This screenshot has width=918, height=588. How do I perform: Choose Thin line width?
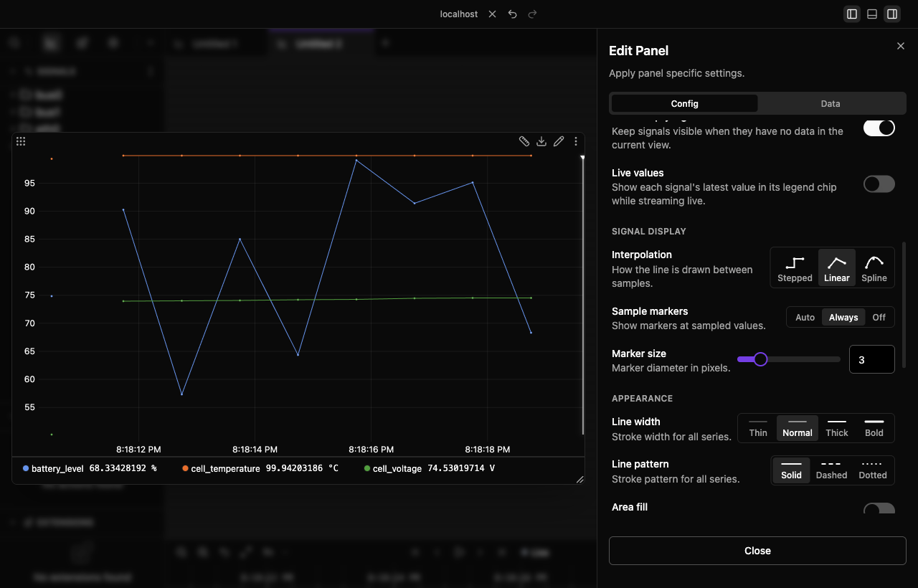(758, 427)
